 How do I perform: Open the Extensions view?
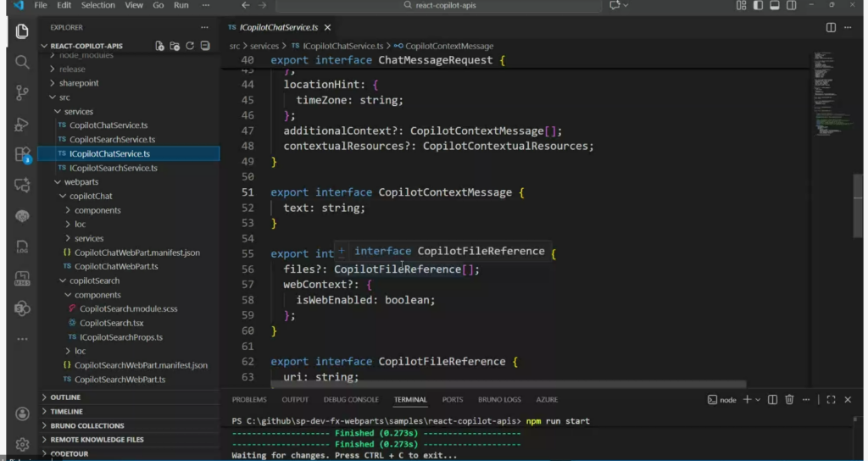pos(22,154)
